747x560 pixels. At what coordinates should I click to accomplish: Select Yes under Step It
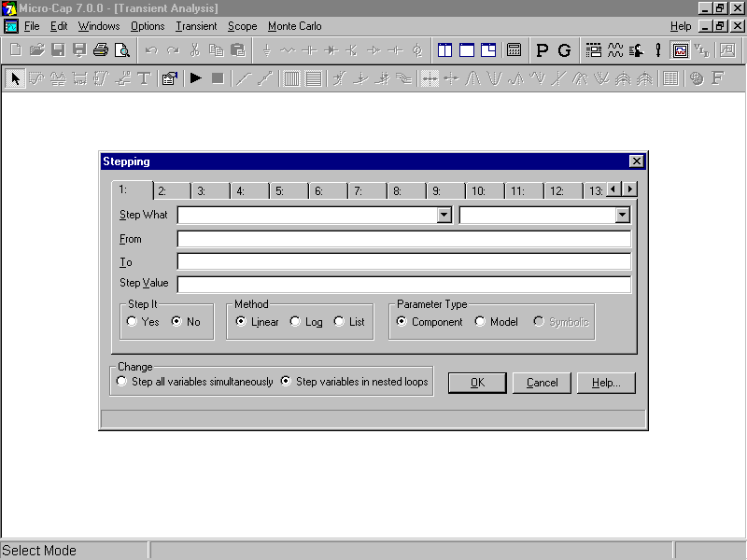143,322
